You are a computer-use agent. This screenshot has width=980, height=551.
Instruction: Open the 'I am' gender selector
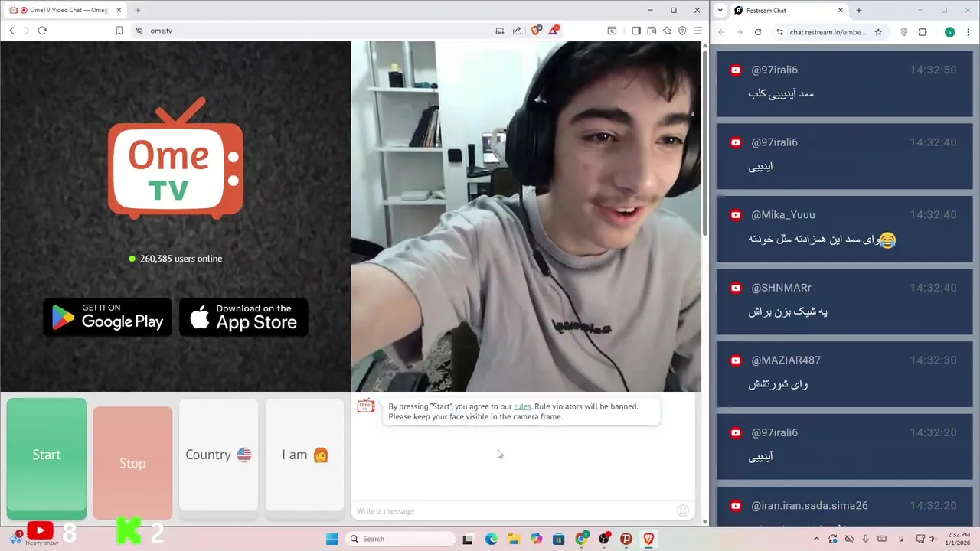305,455
